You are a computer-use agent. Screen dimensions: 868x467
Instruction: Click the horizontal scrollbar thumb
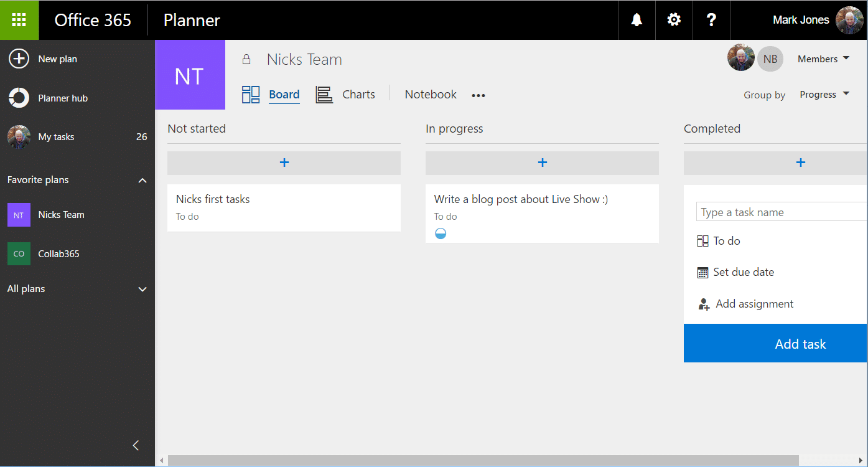tap(483, 461)
